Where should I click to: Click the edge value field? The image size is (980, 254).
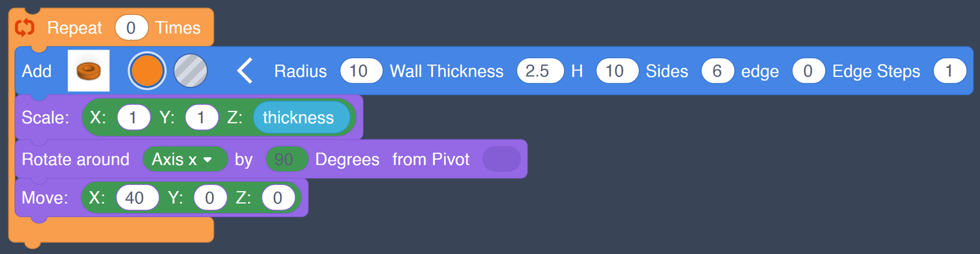tap(808, 71)
